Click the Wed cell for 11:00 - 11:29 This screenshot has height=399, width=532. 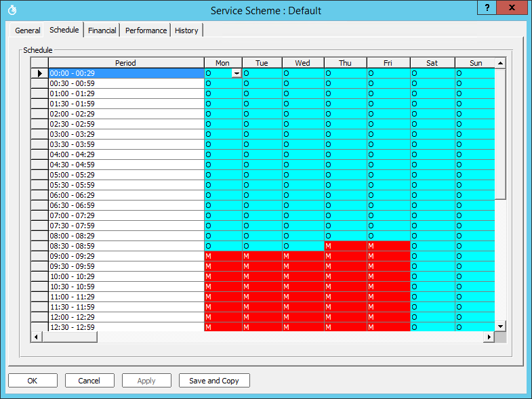coord(303,297)
